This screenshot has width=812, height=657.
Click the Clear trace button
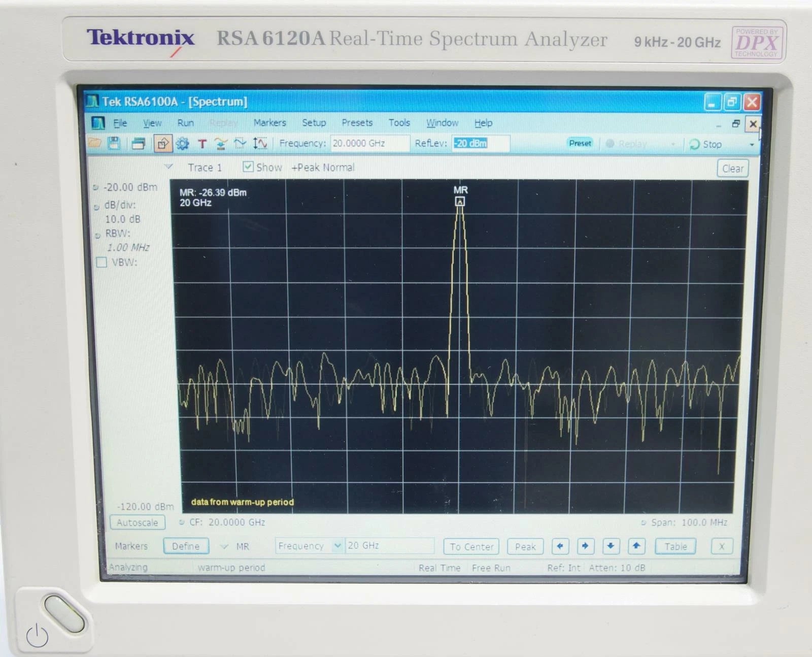pyautogui.click(x=732, y=168)
